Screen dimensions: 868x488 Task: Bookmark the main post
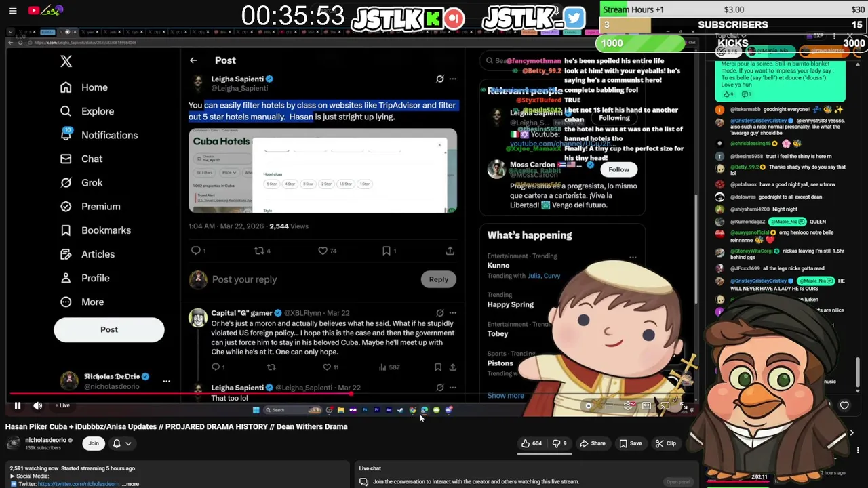coord(388,251)
